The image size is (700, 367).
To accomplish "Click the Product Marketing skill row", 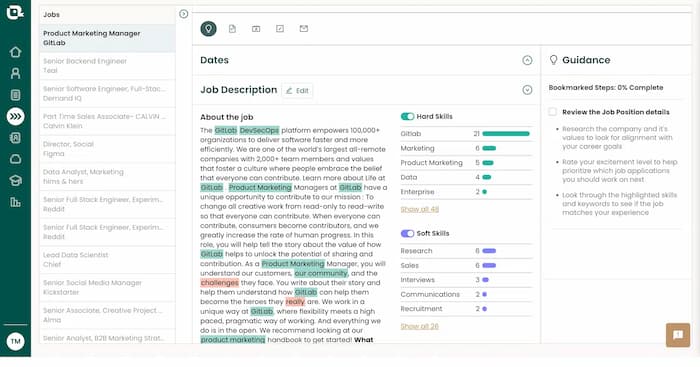I will click(467, 163).
